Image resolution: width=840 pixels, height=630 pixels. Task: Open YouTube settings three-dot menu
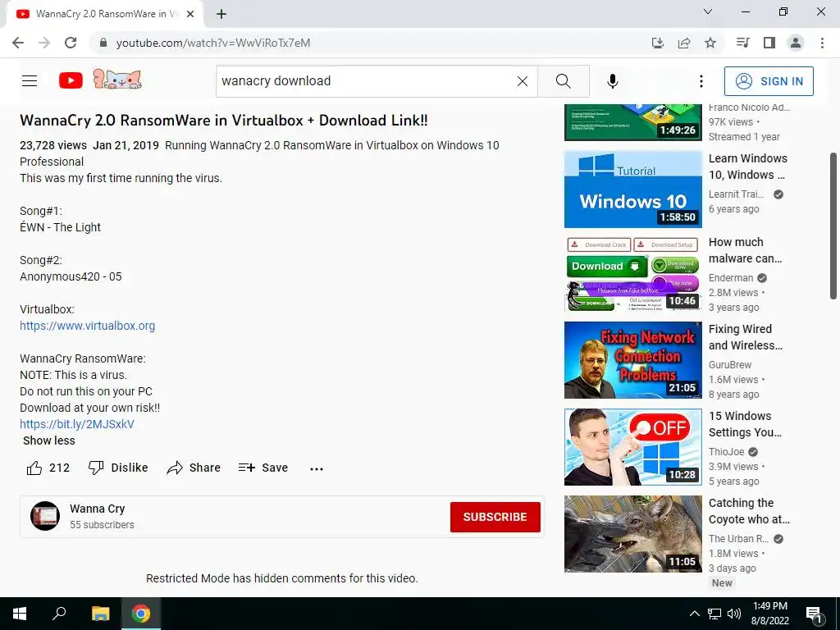(x=701, y=81)
